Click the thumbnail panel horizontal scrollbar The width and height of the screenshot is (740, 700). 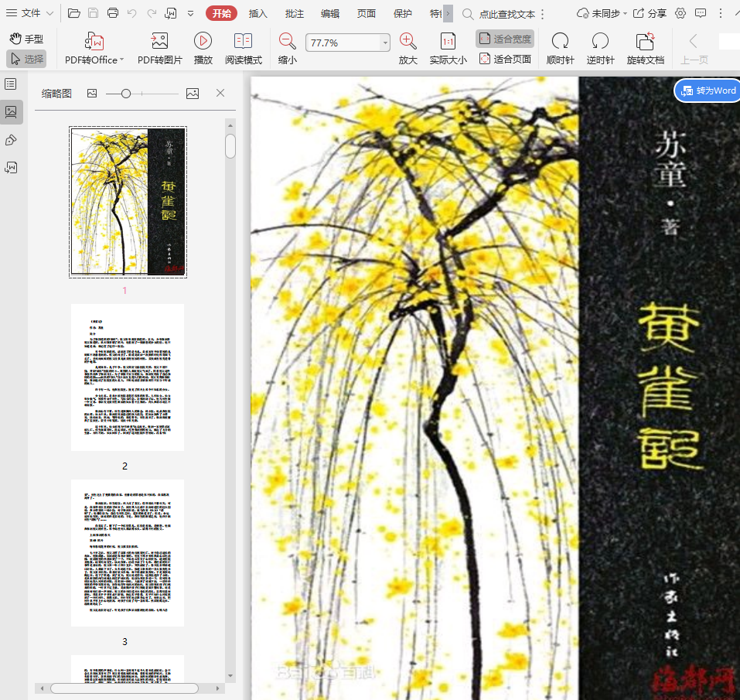[x=124, y=688]
